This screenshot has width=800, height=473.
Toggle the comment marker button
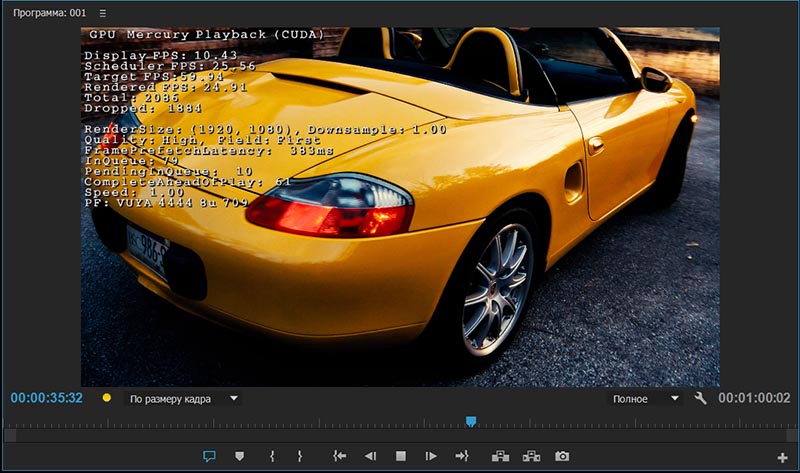point(209,456)
